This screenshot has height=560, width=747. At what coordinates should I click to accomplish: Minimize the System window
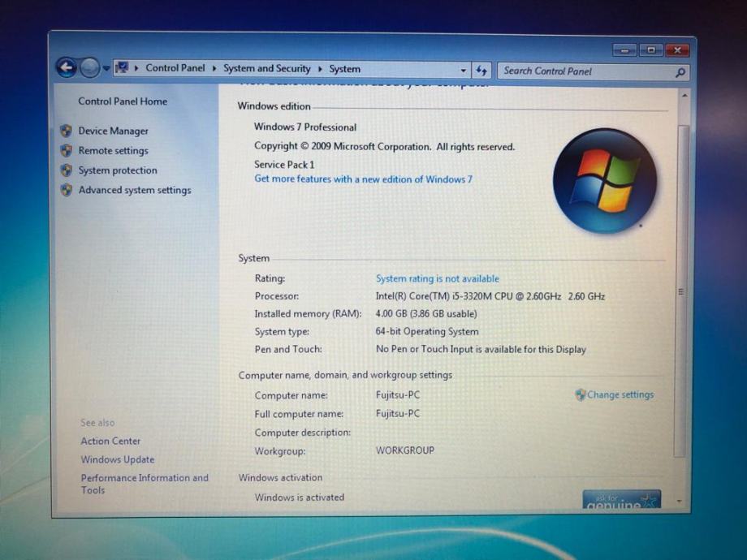tap(624, 50)
